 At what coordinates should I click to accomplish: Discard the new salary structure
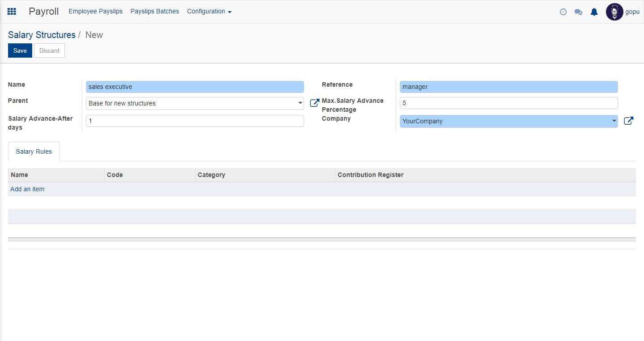point(49,51)
